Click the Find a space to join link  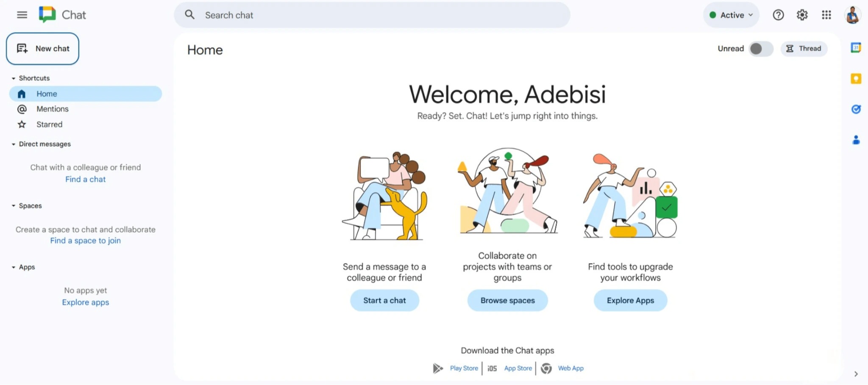(85, 240)
